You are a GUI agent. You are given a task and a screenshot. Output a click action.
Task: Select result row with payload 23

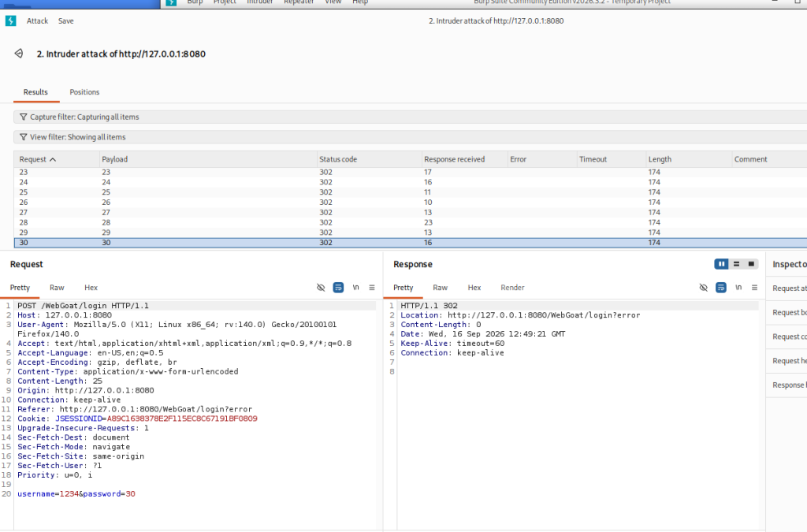(410, 173)
